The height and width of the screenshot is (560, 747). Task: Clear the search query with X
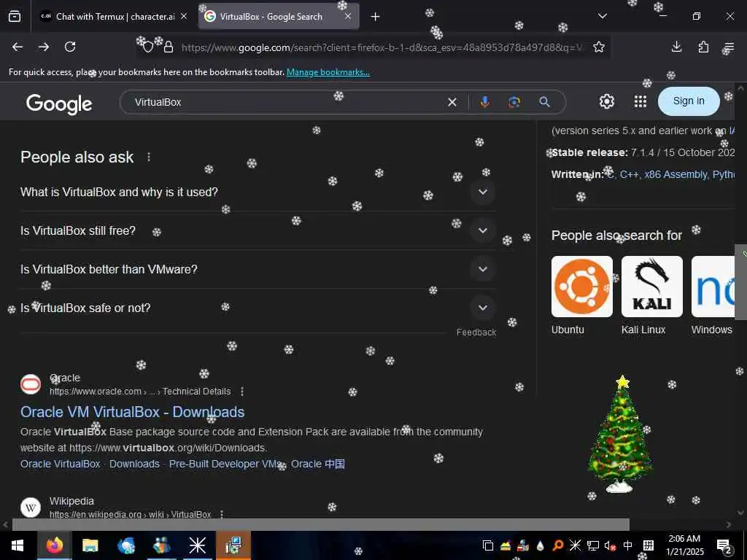point(452,102)
